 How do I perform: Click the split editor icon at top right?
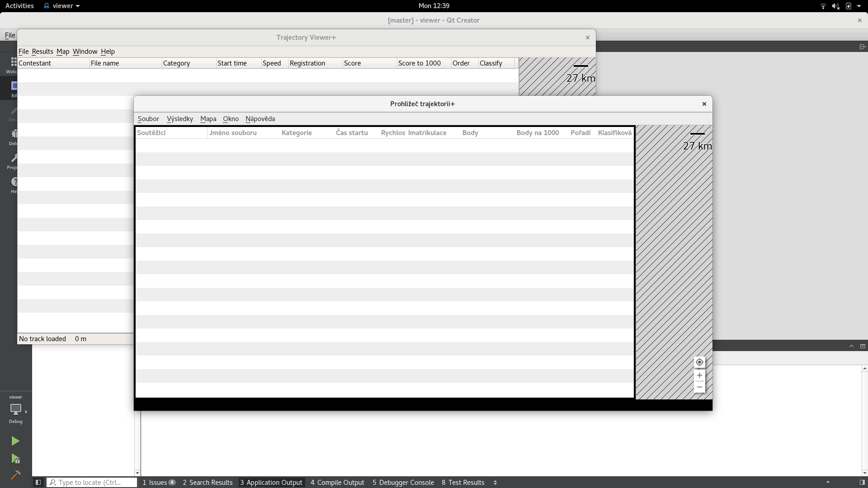click(862, 47)
